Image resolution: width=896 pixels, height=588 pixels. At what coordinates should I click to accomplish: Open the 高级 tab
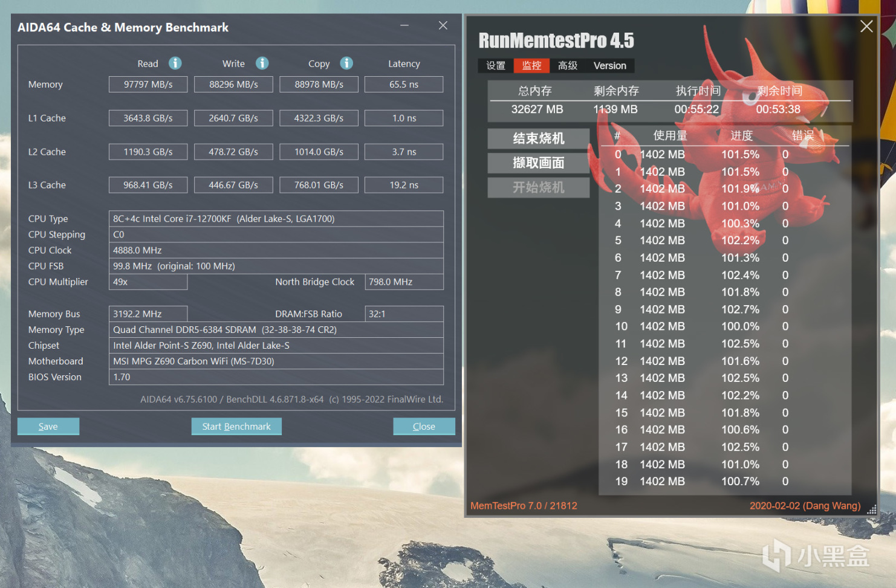[568, 65]
